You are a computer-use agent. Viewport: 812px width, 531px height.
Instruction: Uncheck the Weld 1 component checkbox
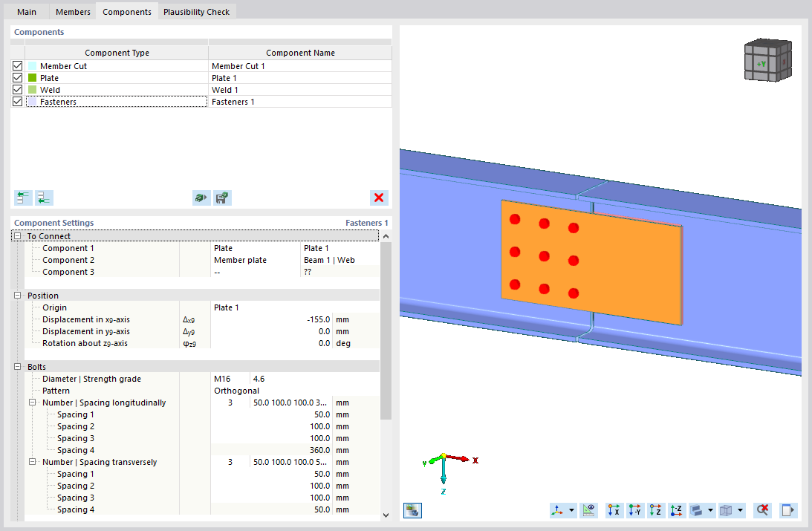point(16,89)
